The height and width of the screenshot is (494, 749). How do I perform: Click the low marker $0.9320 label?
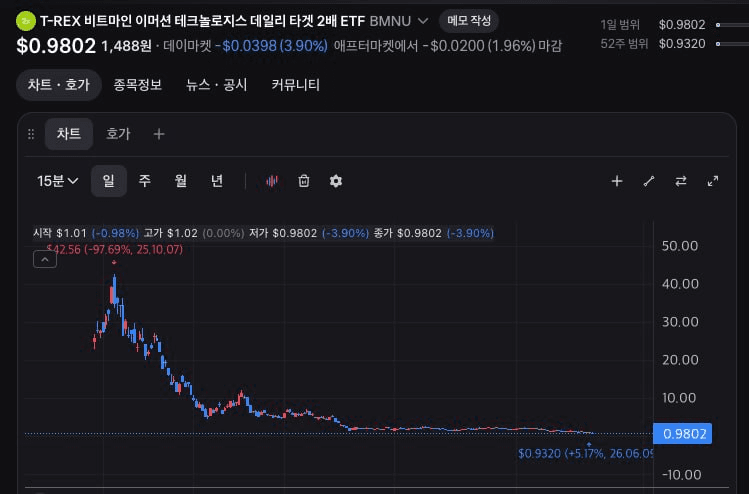(585, 453)
